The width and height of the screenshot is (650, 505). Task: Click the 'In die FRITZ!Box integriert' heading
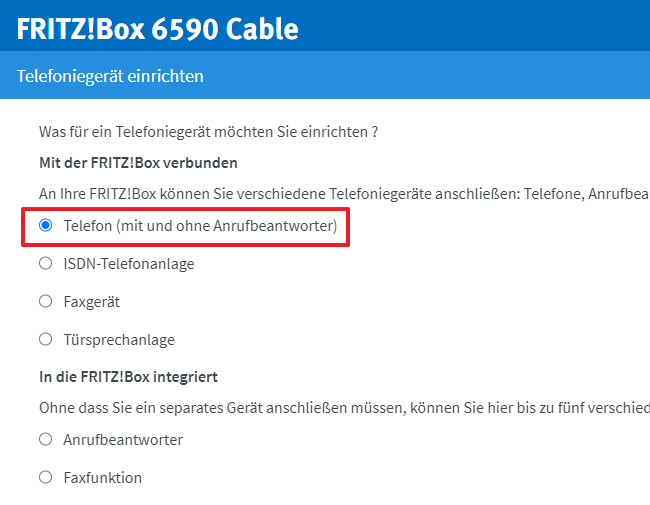[x=128, y=376]
